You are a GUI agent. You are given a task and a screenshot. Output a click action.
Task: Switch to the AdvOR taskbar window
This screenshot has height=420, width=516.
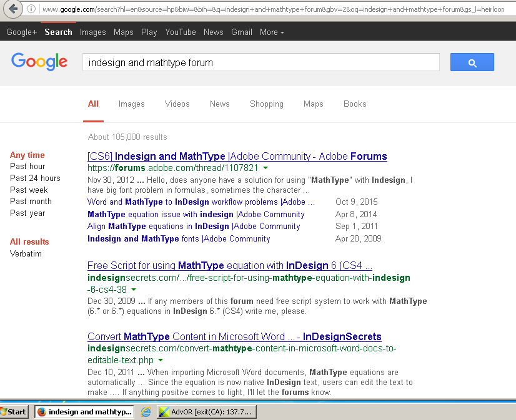pos(207,412)
